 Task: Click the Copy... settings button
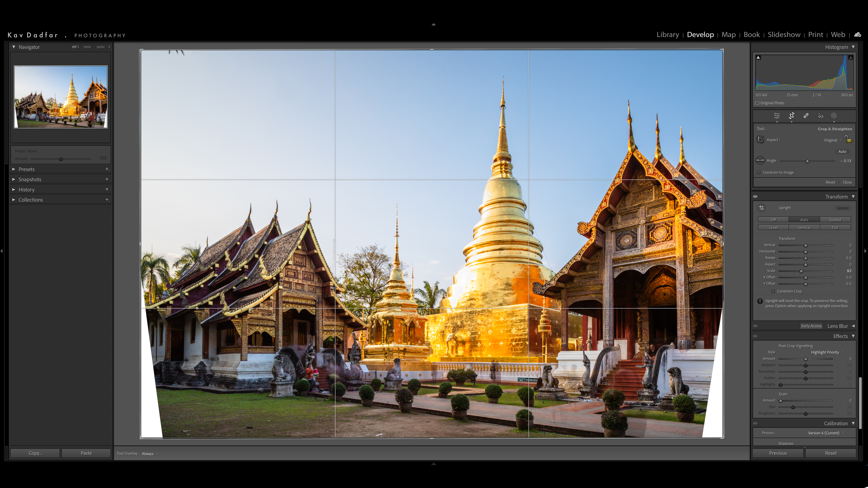tap(35, 453)
